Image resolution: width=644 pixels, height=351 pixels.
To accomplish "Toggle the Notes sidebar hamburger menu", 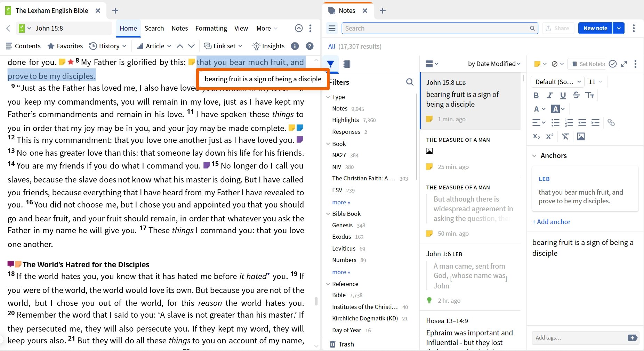I will (332, 28).
